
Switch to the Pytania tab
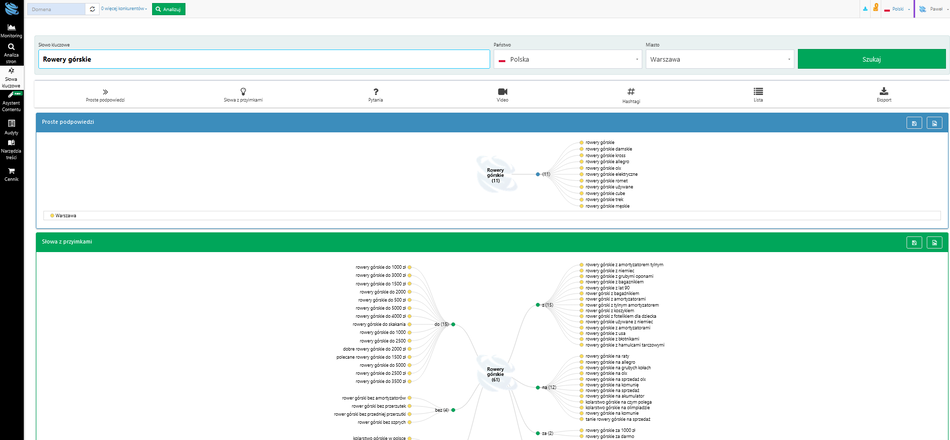click(375, 95)
